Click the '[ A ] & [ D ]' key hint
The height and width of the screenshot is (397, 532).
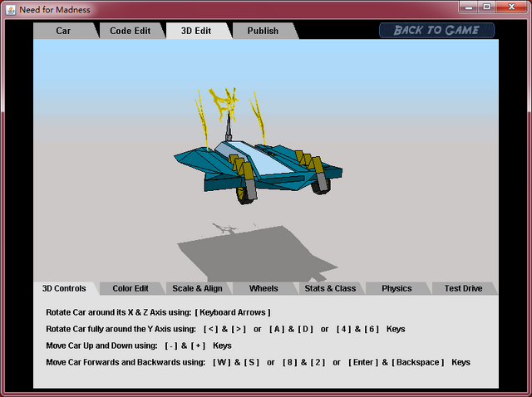pyautogui.click(x=291, y=329)
